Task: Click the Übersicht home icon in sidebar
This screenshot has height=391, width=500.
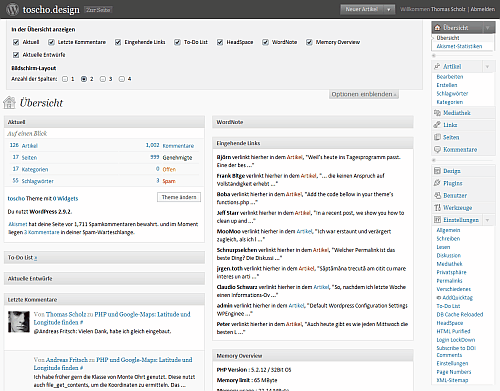Action: 437,28
